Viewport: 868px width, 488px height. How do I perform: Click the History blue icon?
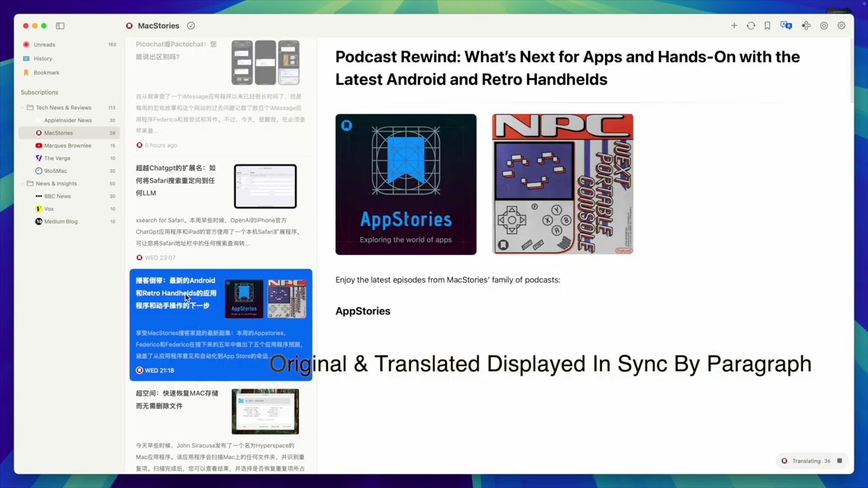(26, 59)
